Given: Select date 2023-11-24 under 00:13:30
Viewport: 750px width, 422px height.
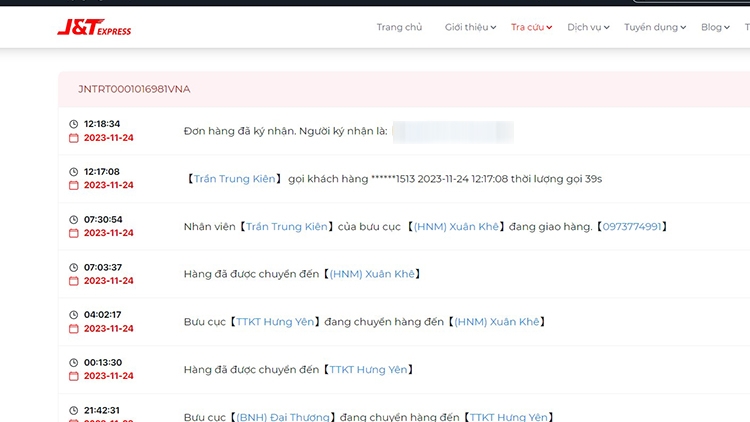Looking at the screenshot, I should point(109,376).
